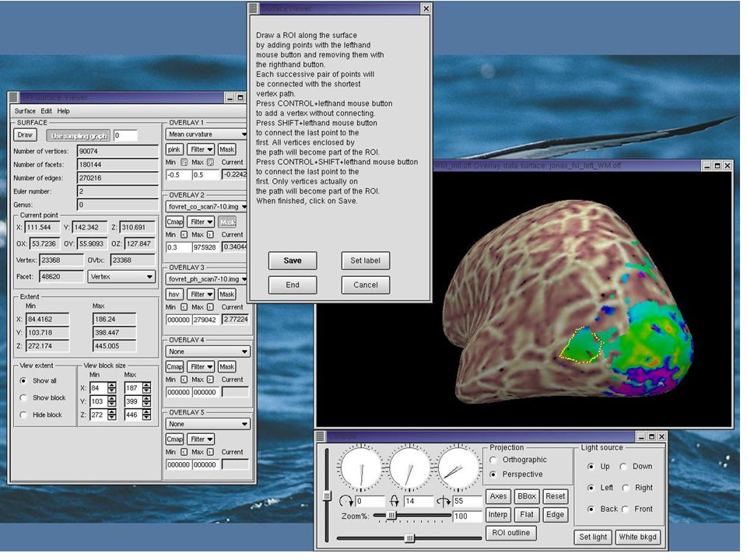Click the sampling graph value field showing 0

[x=125, y=135]
